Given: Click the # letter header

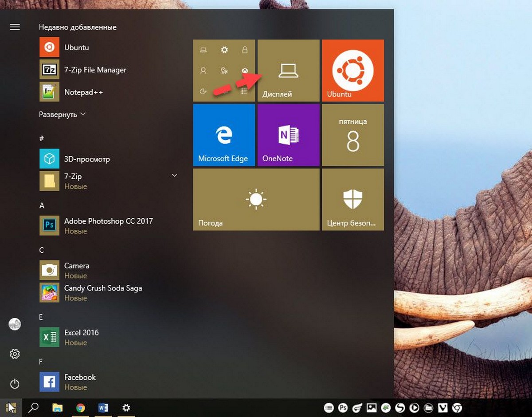Looking at the screenshot, I should pyautogui.click(x=42, y=138).
